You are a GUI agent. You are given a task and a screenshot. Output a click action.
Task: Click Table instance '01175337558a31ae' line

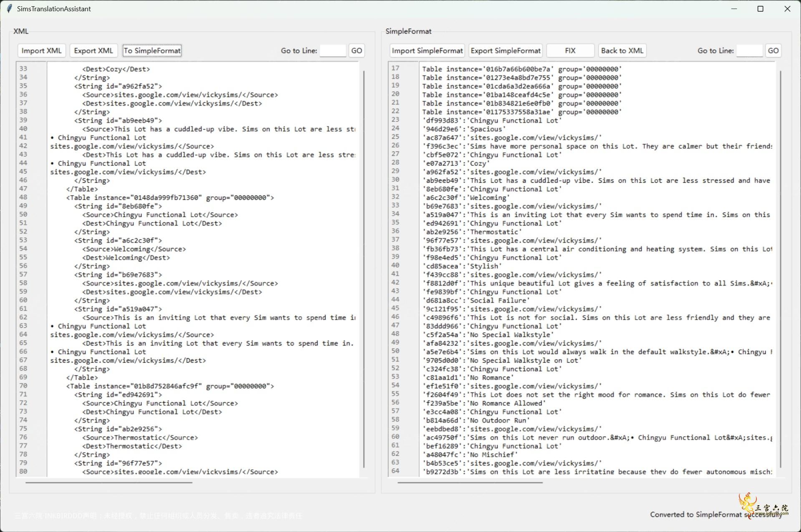click(x=522, y=112)
